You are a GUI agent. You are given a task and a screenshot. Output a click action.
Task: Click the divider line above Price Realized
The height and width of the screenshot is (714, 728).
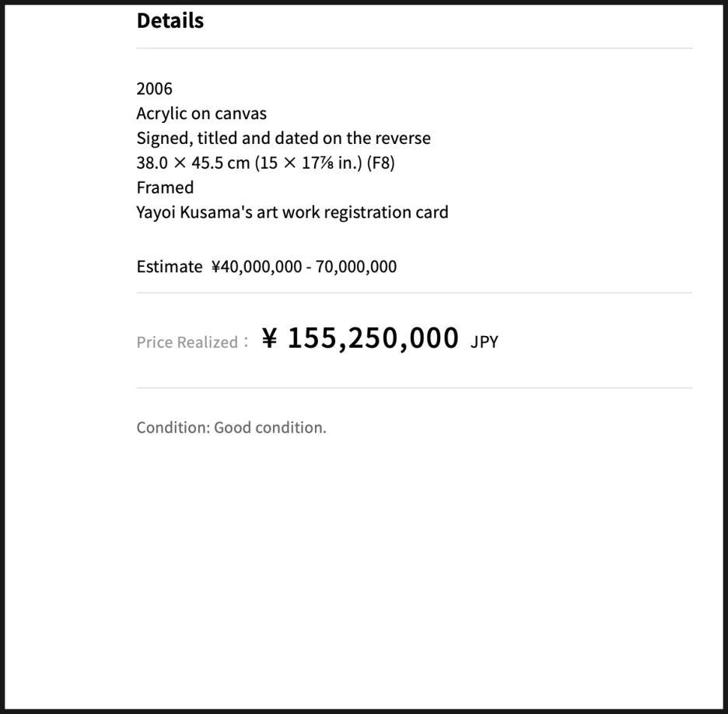[x=414, y=292]
